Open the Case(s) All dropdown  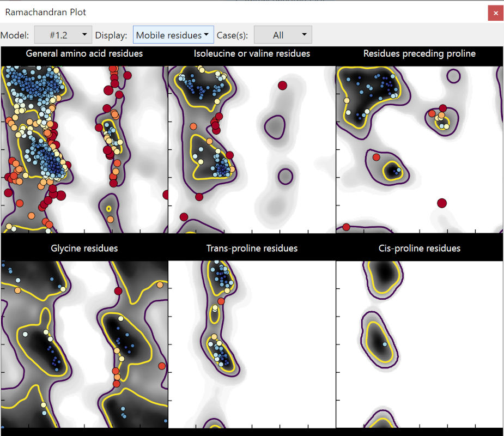[283, 35]
